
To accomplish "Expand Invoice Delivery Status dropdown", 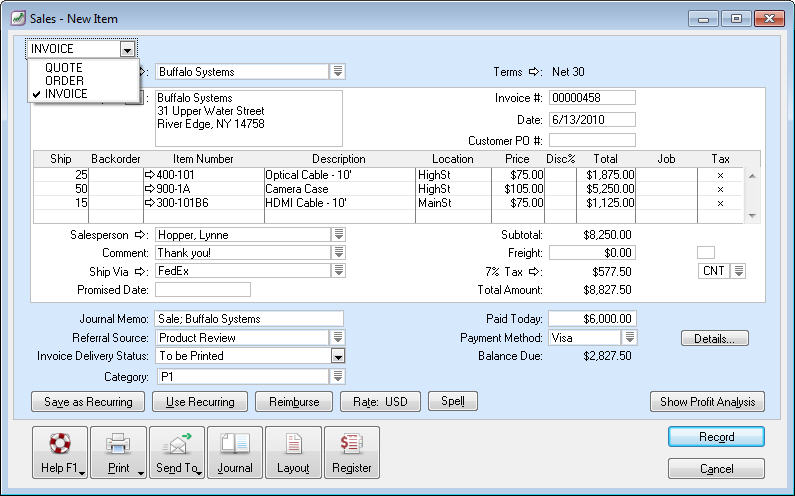I will pyautogui.click(x=338, y=356).
